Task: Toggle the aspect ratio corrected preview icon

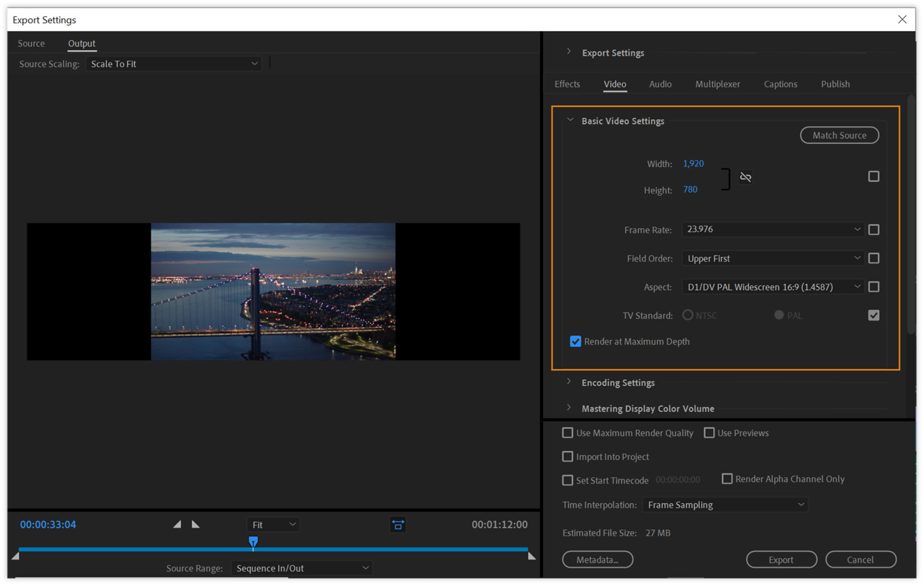Action: (398, 524)
